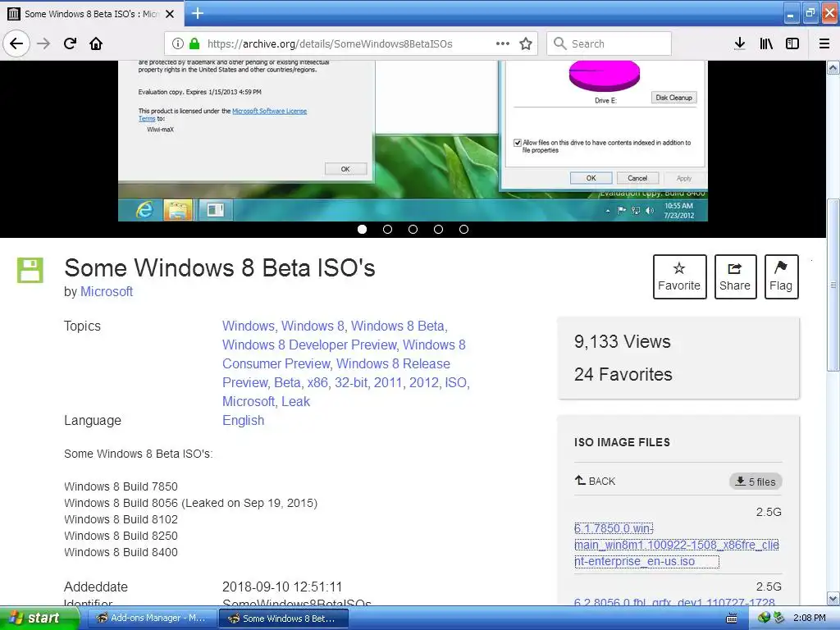Click the green floppy disk software icon

click(30, 270)
